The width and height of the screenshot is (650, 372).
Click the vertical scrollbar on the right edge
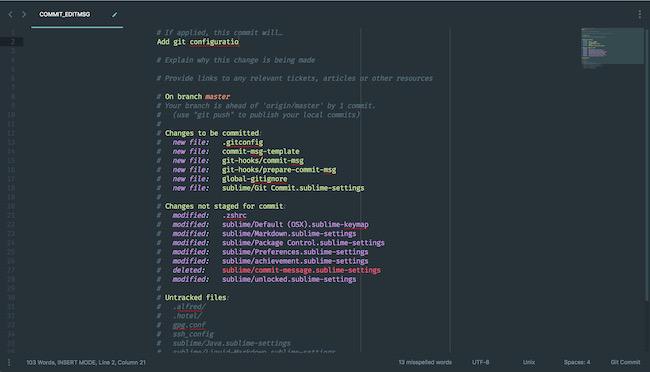(x=647, y=164)
